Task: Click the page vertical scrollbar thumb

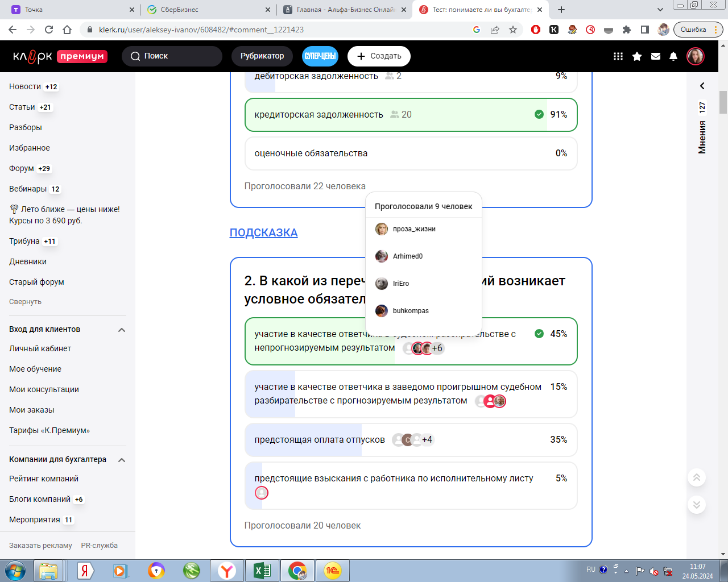Action: coord(723,102)
